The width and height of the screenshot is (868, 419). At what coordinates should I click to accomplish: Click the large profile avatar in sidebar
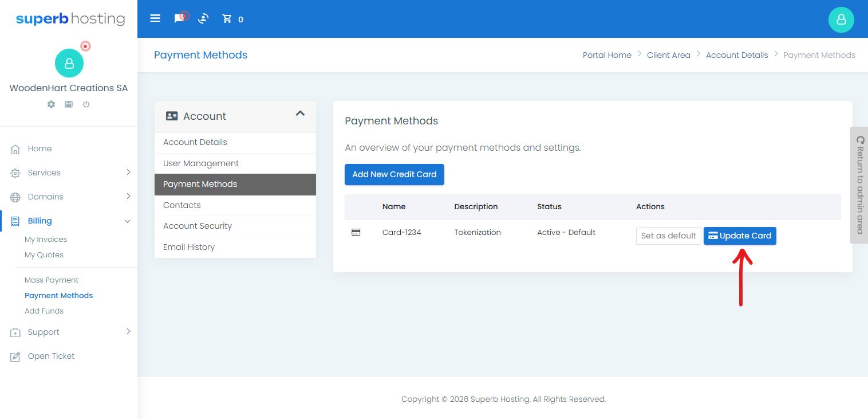(x=69, y=63)
